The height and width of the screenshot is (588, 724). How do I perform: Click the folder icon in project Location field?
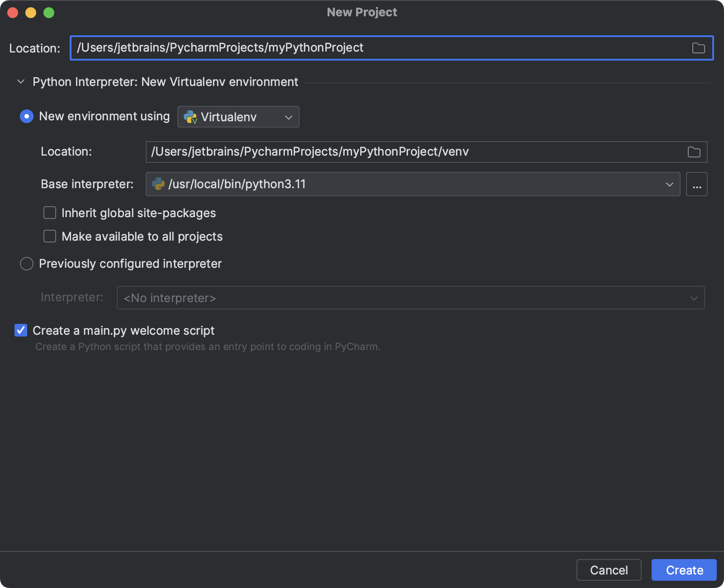698,48
